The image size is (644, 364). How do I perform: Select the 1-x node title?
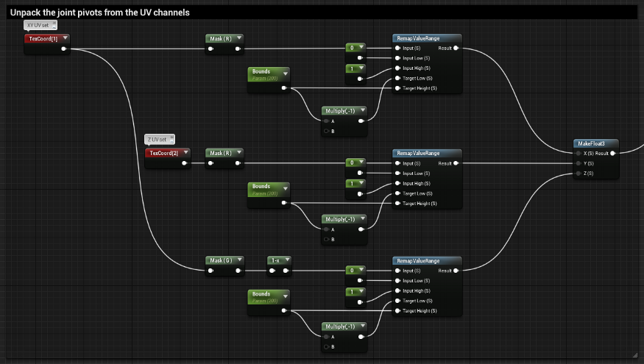[x=275, y=260]
